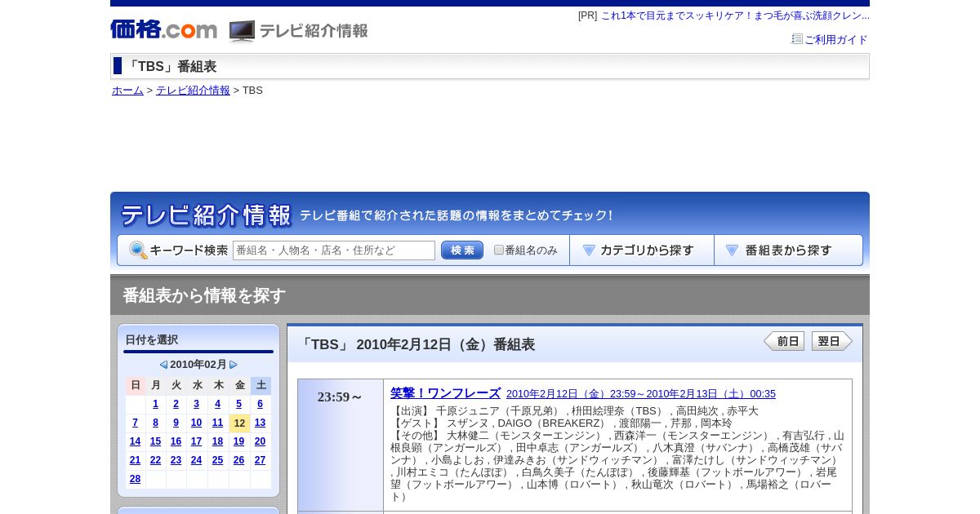Select February 15 in calendar
The height and width of the screenshot is (514, 980).
tap(156, 441)
